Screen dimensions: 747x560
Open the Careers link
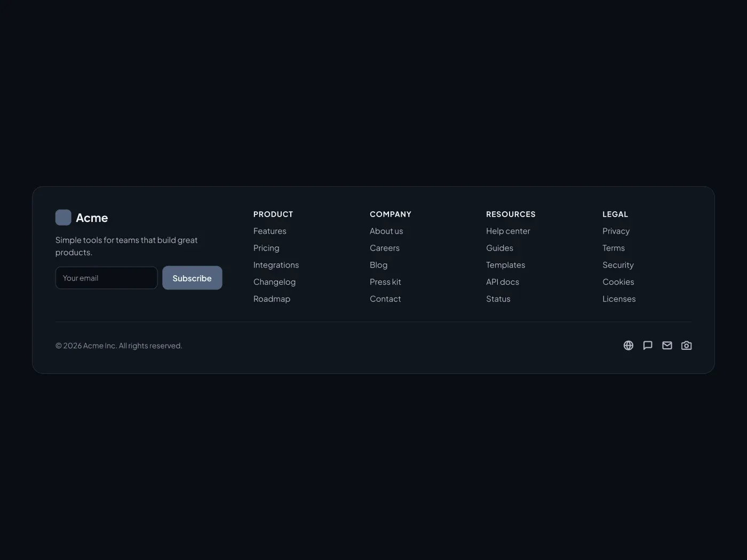coord(385,248)
